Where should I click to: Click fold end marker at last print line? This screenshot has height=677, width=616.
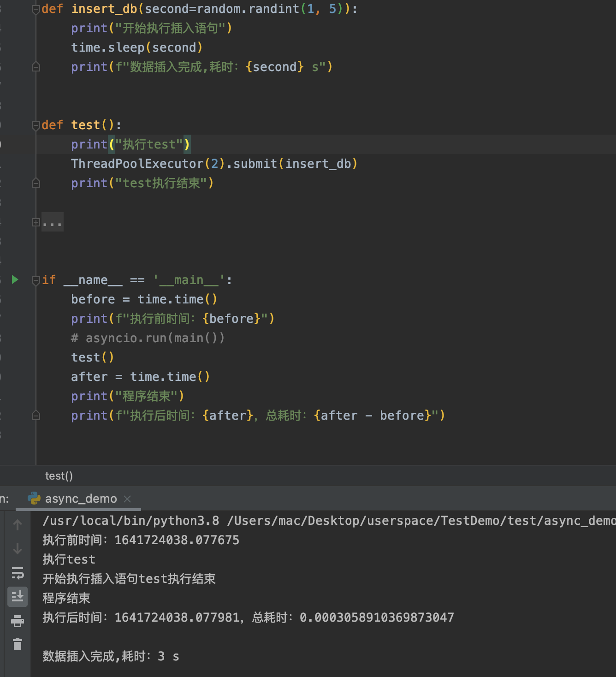[x=36, y=416]
